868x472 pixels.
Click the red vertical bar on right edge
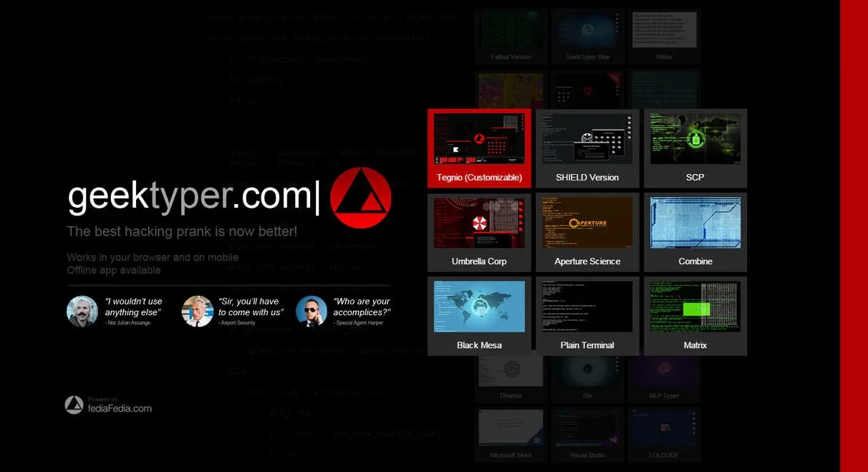coord(854,236)
